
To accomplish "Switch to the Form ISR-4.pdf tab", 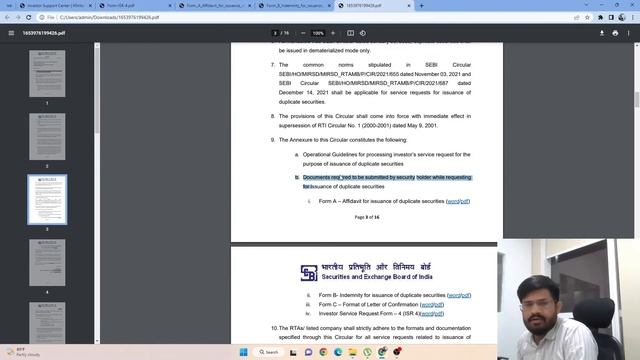I will [136, 6].
